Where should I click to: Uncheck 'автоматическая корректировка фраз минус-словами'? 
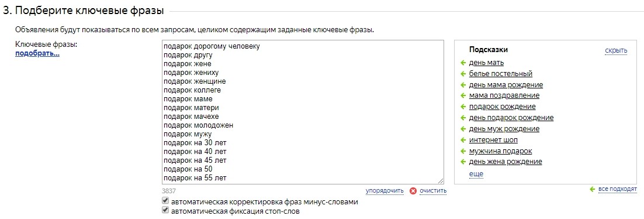tap(165, 201)
